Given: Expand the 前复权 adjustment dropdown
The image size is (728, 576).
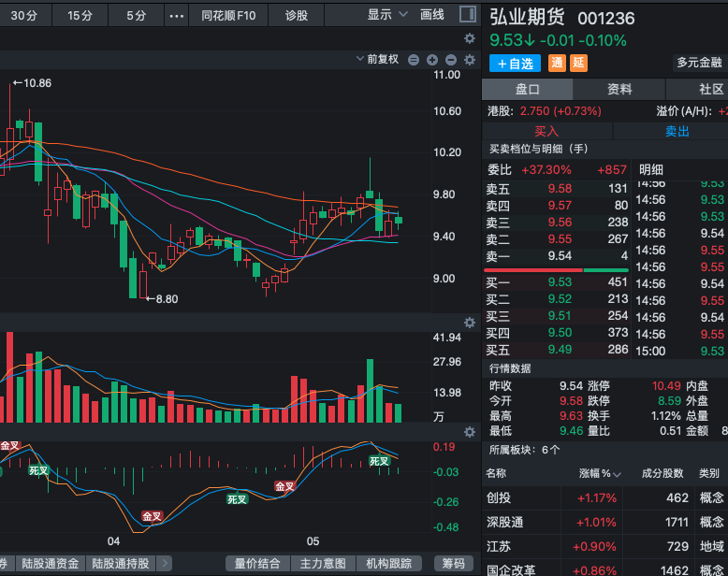Looking at the screenshot, I should click(377, 59).
